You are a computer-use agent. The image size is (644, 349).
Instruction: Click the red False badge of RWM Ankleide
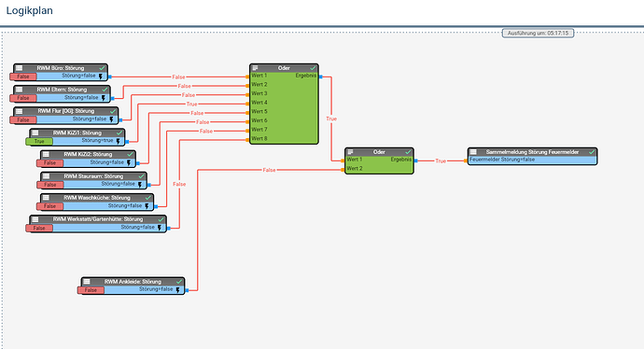(x=91, y=290)
